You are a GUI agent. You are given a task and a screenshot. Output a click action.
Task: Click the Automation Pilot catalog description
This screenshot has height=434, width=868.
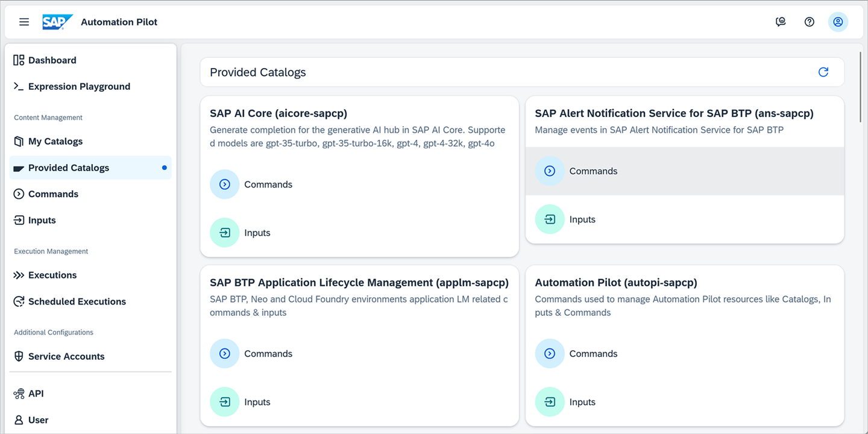[x=683, y=306]
